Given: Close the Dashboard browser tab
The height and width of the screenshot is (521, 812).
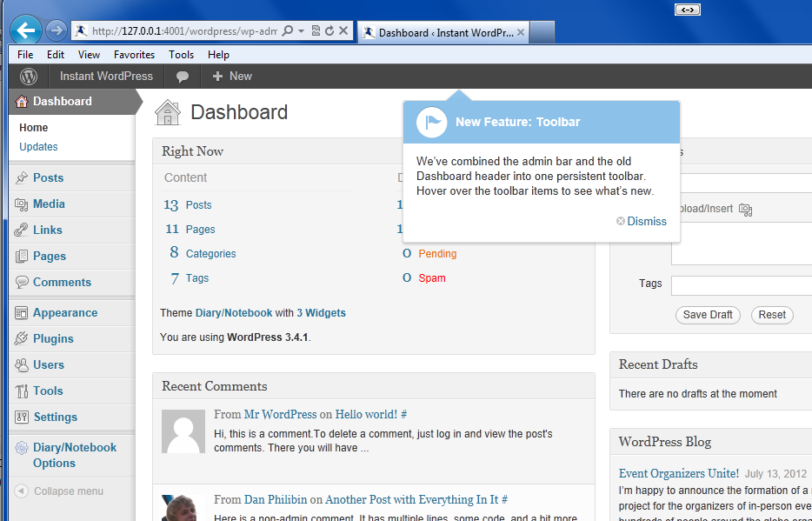Looking at the screenshot, I should [x=520, y=33].
